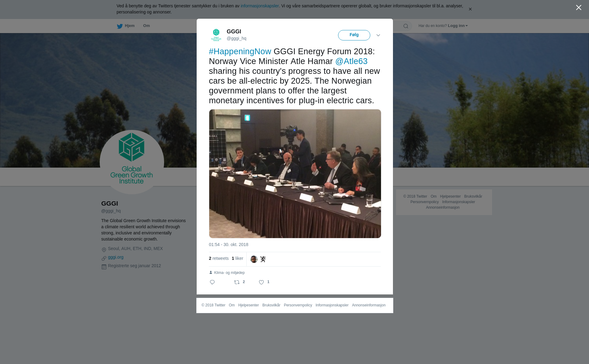This screenshot has width=589, height=364.
Task: Open the Logg inn dropdown
Action: tap(458, 26)
